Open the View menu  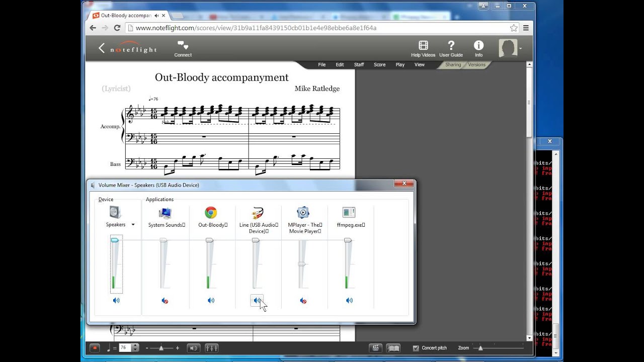coord(419,65)
